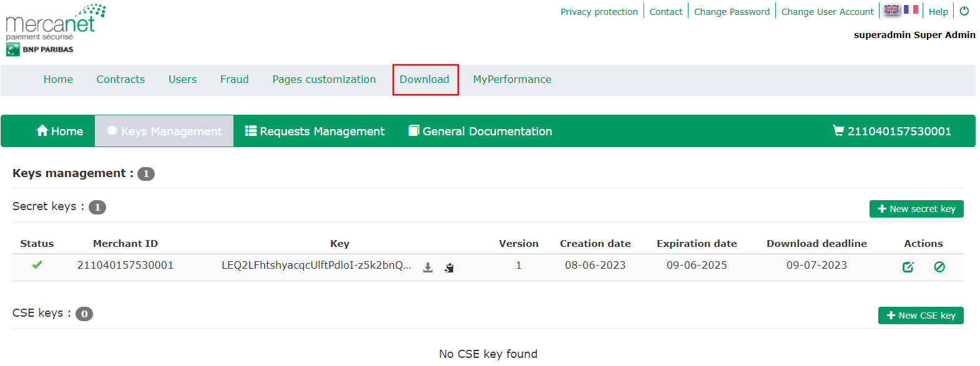Create a New CSE key
This screenshot has height=366, width=980.
[x=921, y=315]
